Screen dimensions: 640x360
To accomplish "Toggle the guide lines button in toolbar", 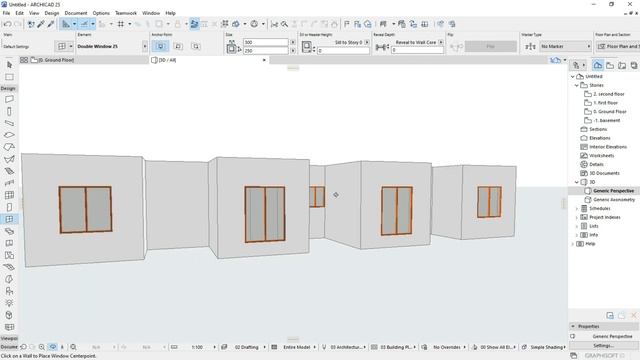I will click(66, 24).
